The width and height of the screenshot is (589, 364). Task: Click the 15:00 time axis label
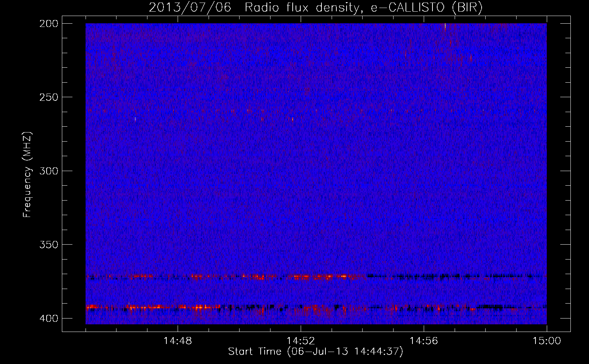(547, 341)
